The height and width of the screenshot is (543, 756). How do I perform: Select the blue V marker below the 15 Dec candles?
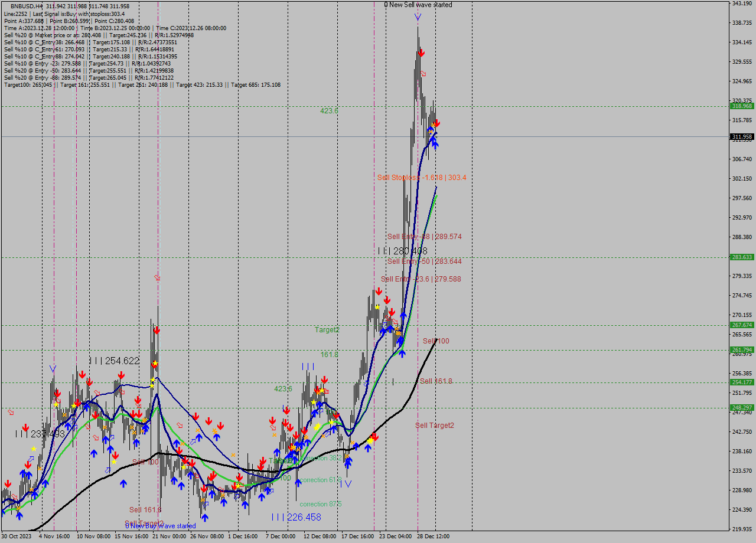(x=348, y=484)
